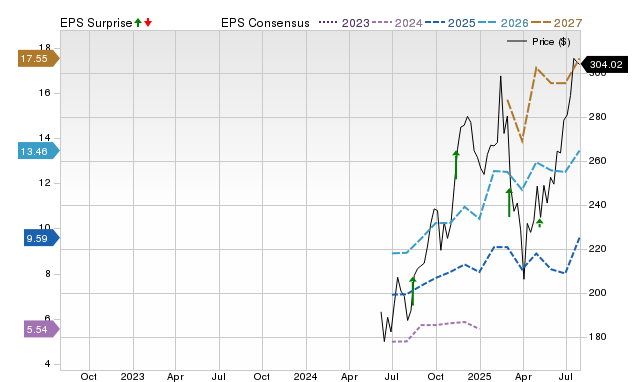Click the 13.46 EPS value tag
Screen dimensions: 640x382
coord(38,151)
